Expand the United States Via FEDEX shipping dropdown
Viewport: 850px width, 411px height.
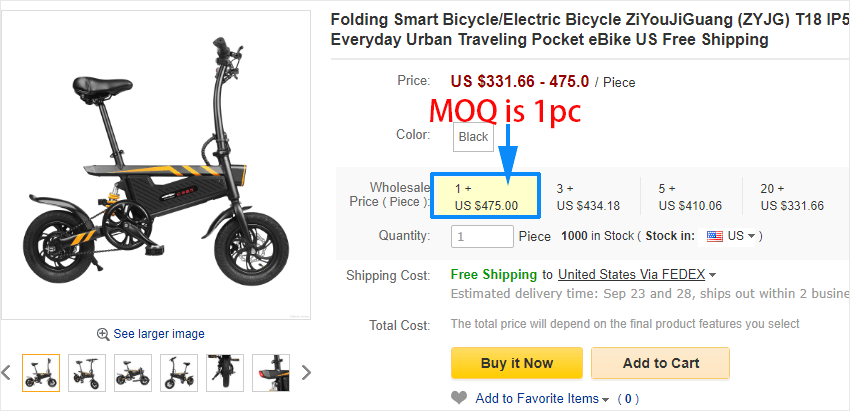click(x=712, y=275)
